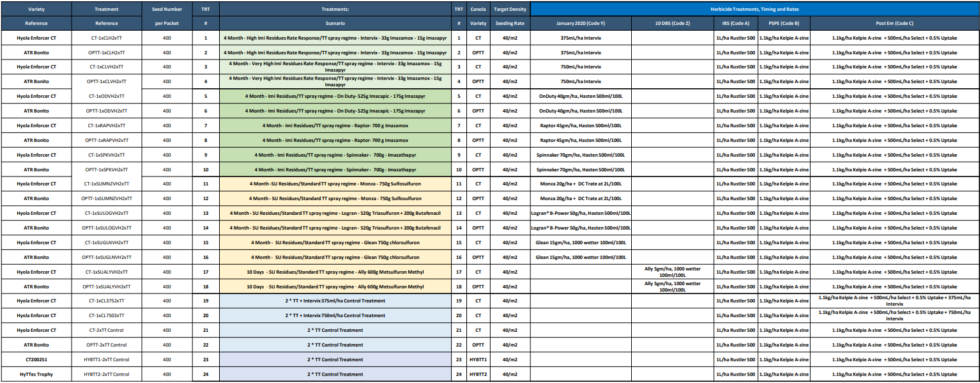Click the Raptor 45gm/ha cell in row 8
The width and height of the screenshot is (980, 383).
(581, 140)
